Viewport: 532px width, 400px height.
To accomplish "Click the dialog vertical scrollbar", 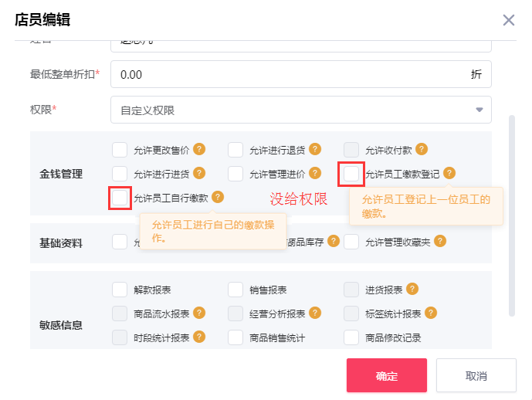I will pos(510,216).
